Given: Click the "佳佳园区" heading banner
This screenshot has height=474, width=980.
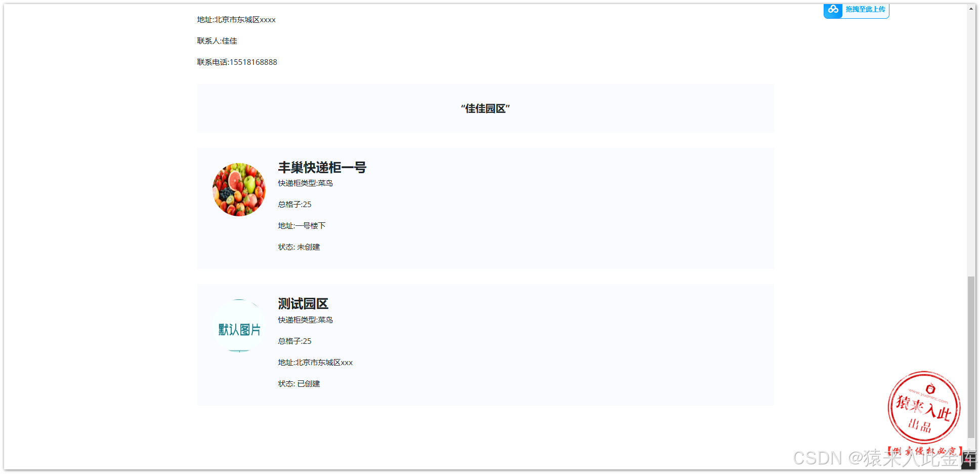Looking at the screenshot, I should point(485,108).
